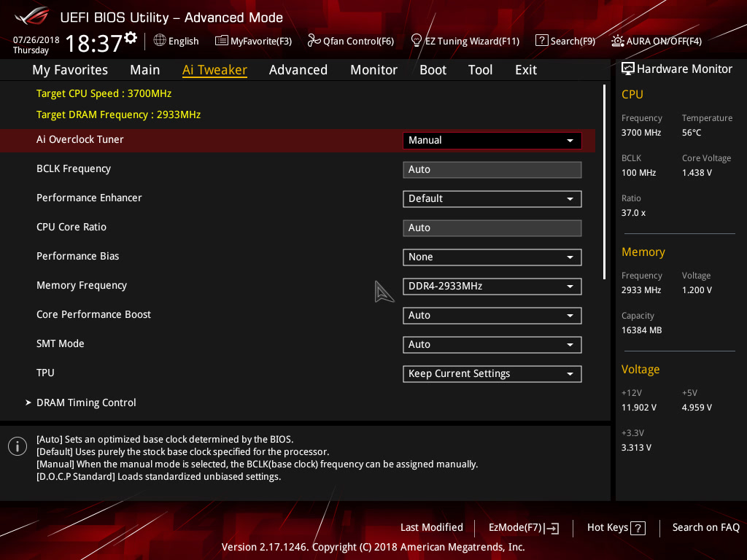747x560 pixels.
Task: Click the BCLK 100 MHz value
Action: pyautogui.click(x=639, y=173)
